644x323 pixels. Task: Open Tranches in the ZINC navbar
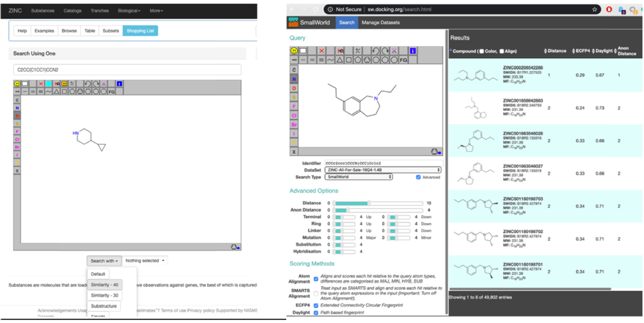(100, 11)
